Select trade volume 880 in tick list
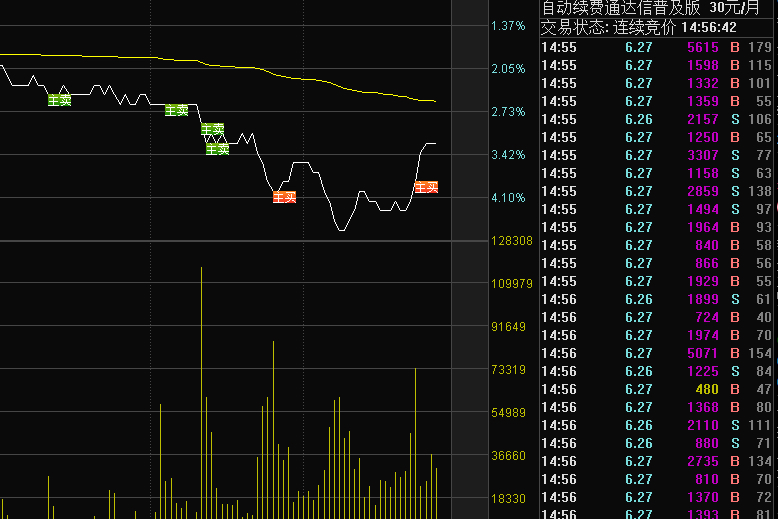The height and width of the screenshot is (519, 778). [707, 443]
